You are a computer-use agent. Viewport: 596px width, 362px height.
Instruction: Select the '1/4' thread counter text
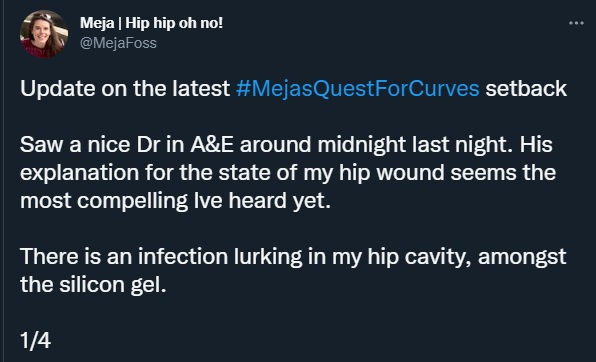(35, 340)
